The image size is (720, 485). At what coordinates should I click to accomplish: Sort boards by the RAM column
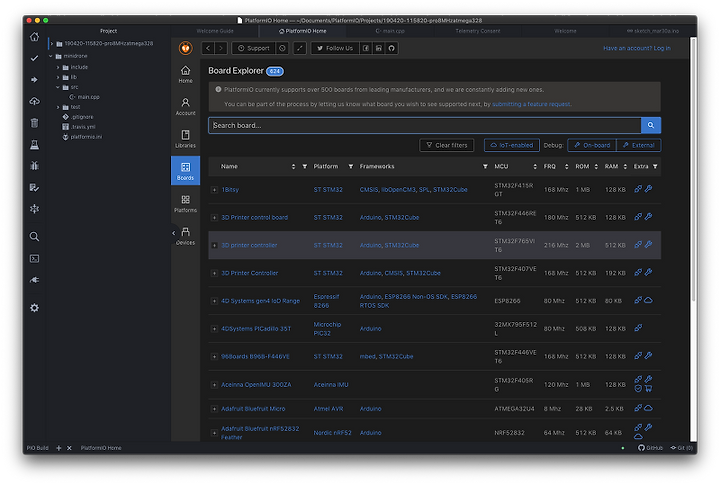point(624,166)
